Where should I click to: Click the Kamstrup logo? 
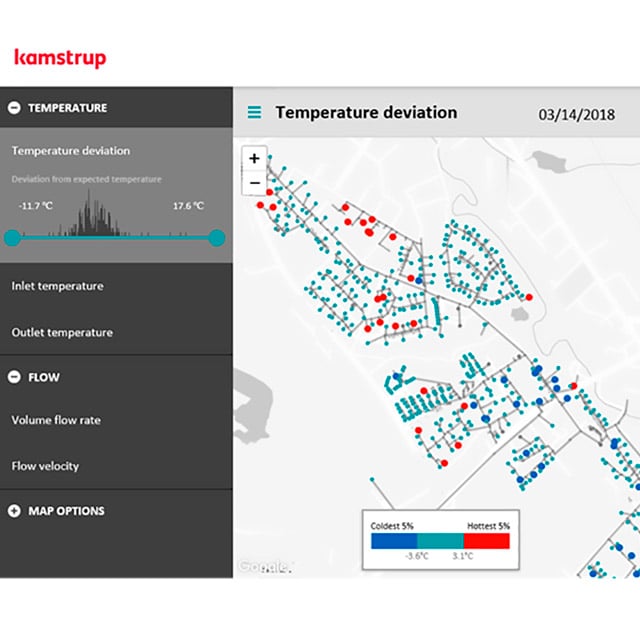[x=60, y=57]
